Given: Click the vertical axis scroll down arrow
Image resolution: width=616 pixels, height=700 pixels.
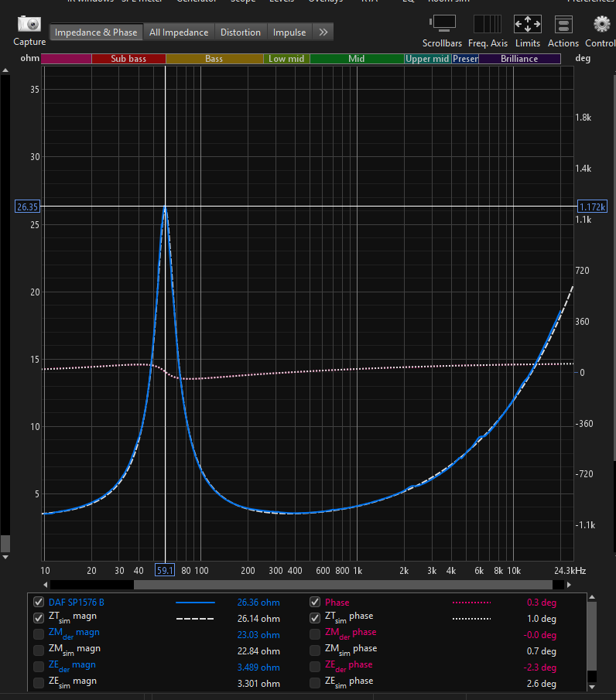Looking at the screenshot, I should point(5,557).
